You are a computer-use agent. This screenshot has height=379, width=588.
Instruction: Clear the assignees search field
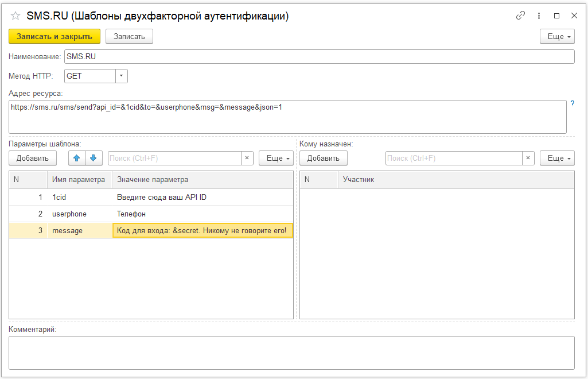[528, 158]
